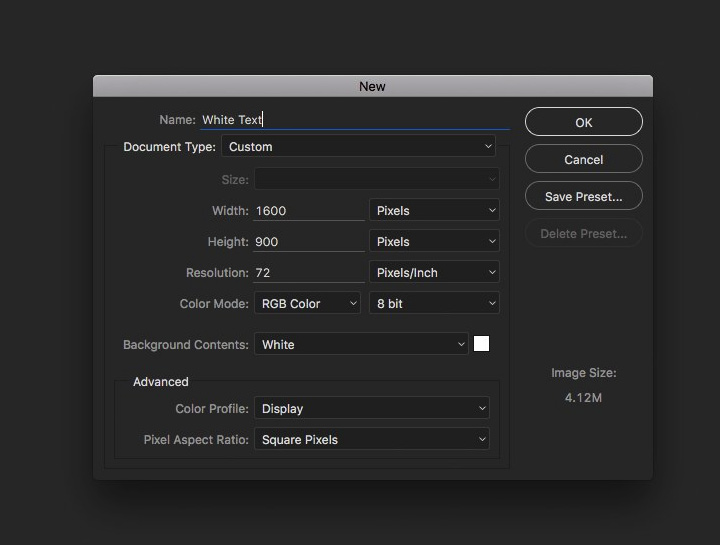The width and height of the screenshot is (720, 545).
Task: Click the disabled Size dropdown
Action: coord(377,179)
